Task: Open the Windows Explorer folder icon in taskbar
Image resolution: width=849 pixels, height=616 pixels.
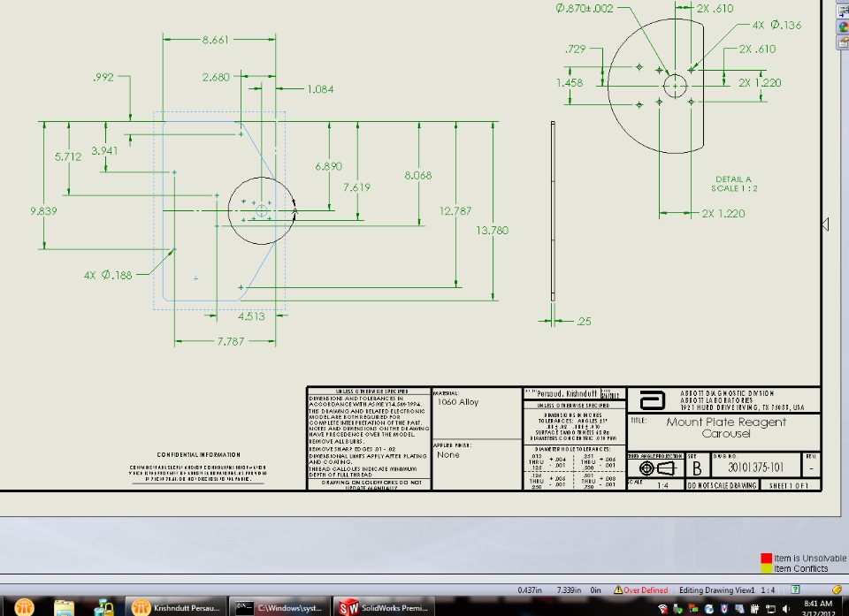Action: tap(64, 608)
